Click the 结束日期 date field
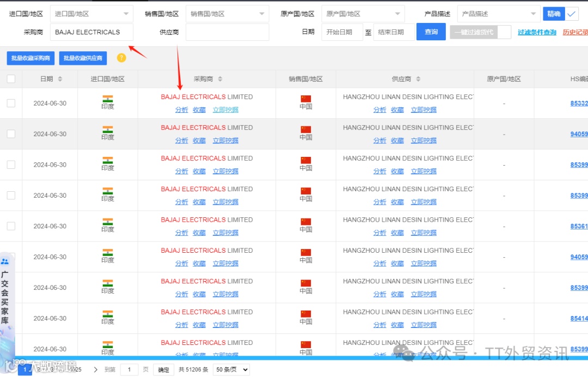The image size is (588, 377). [394, 32]
